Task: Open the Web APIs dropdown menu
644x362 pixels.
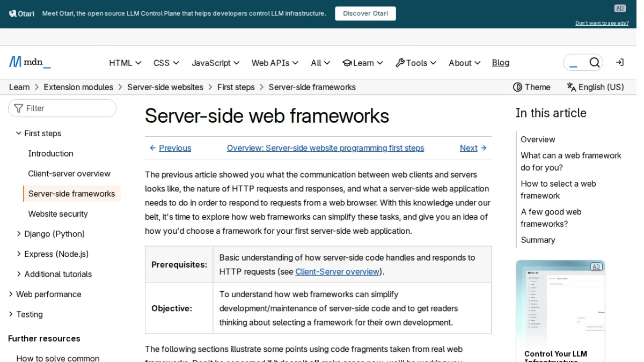Action: (x=275, y=63)
